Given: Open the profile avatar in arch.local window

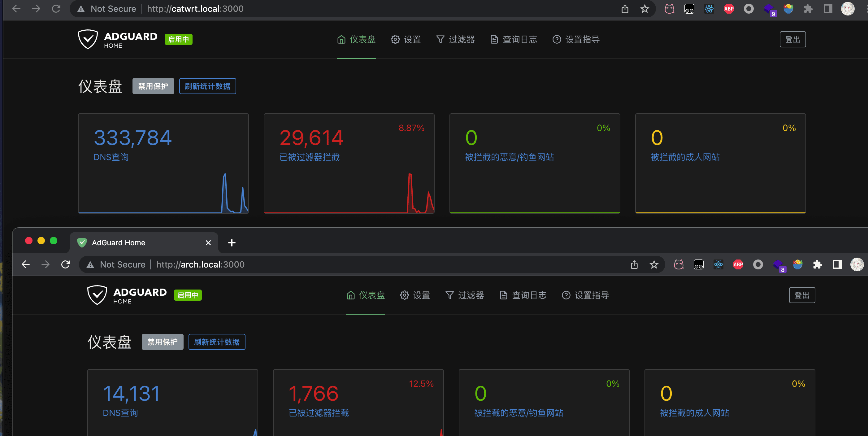Looking at the screenshot, I should [857, 264].
